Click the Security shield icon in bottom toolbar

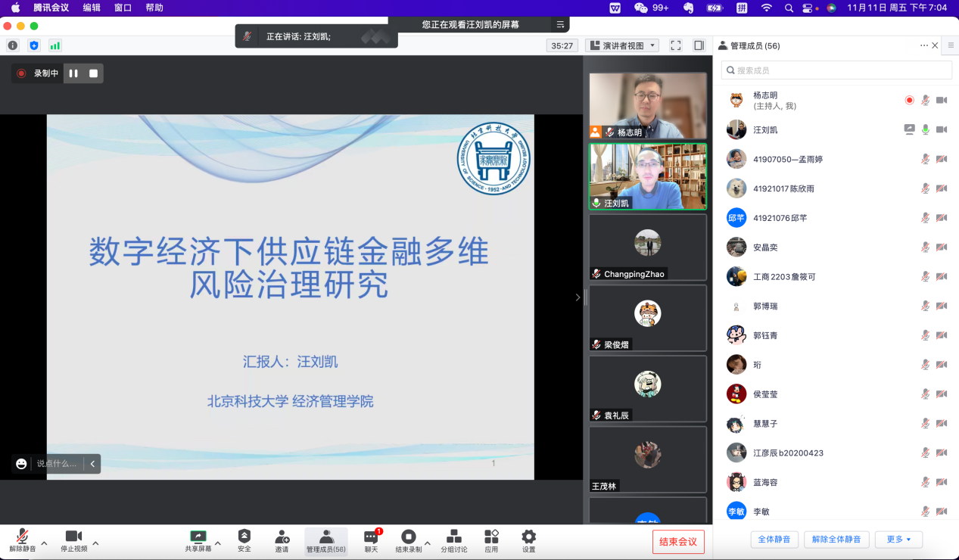(x=244, y=537)
